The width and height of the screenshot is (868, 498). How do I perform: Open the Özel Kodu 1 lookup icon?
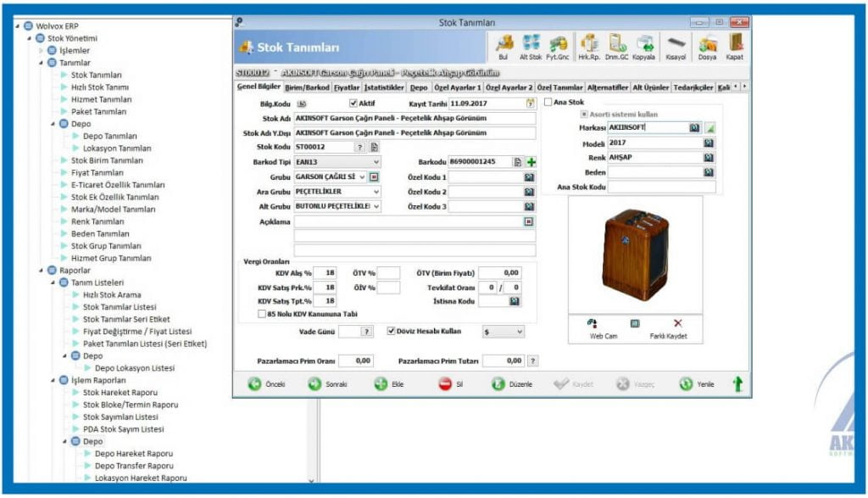click(x=529, y=177)
